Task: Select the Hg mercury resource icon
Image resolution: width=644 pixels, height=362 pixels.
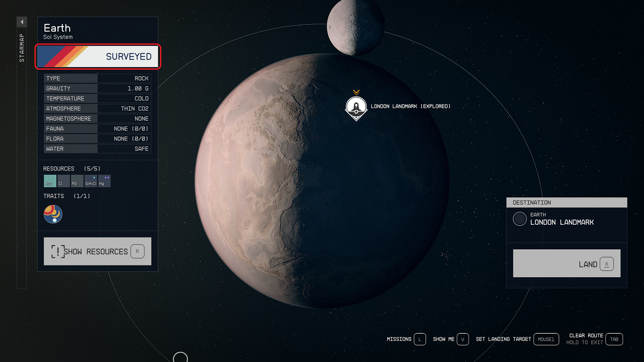Action: coord(104,181)
